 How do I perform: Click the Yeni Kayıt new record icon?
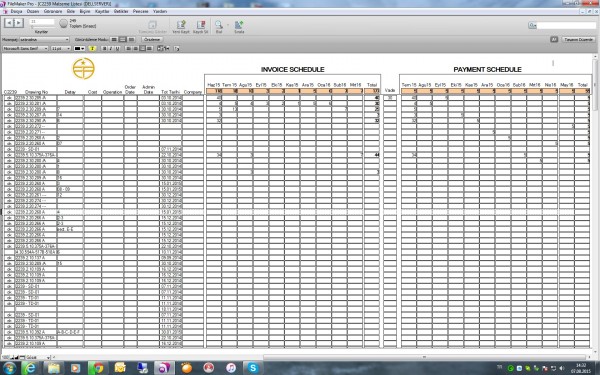click(x=181, y=26)
